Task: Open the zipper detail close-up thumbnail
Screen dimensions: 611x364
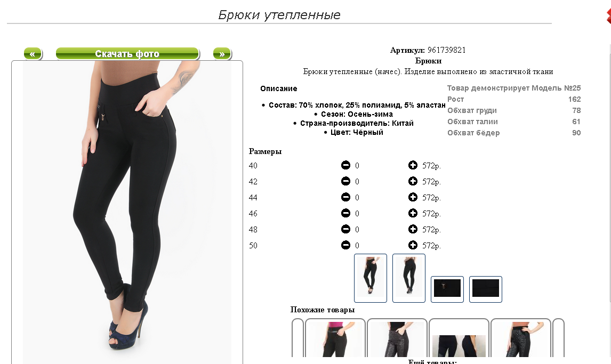Action: point(447,289)
